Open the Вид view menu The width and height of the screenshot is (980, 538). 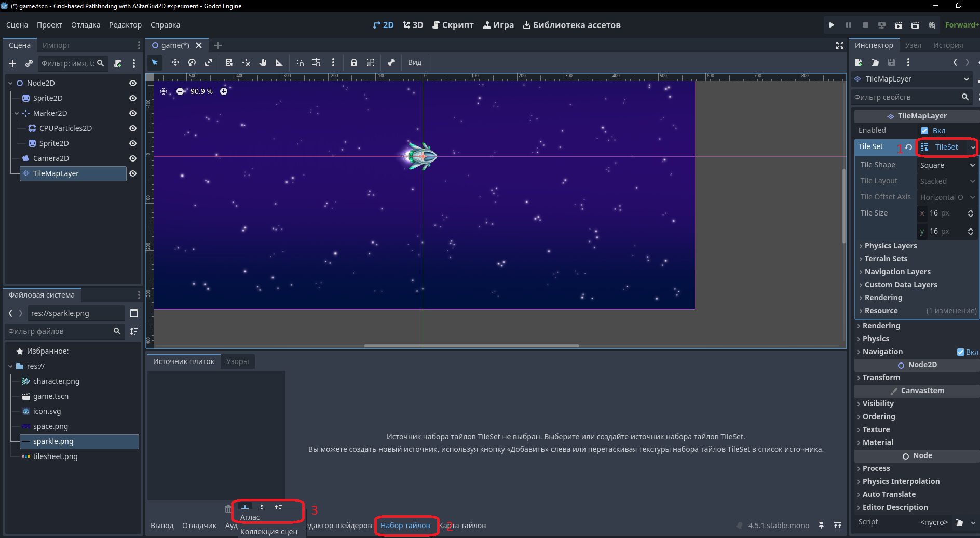415,62
